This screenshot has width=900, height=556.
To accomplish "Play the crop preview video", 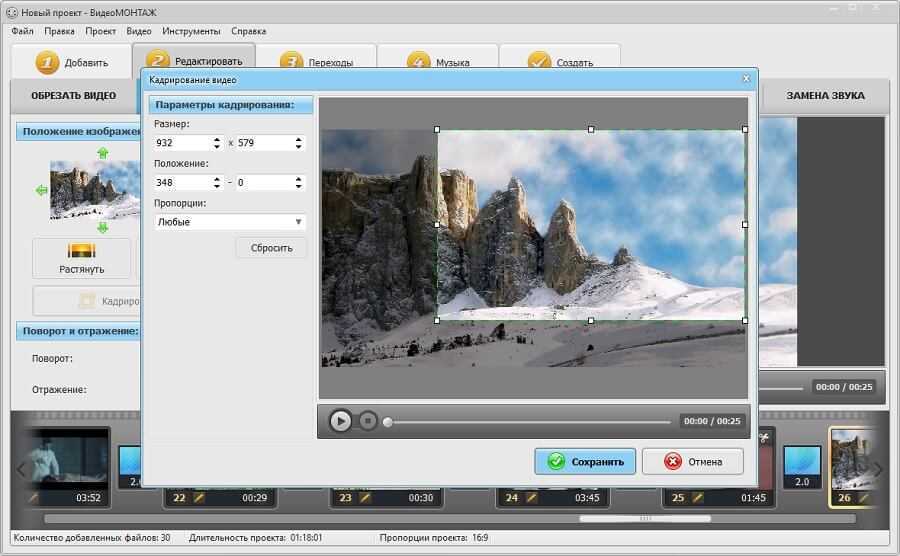I will (x=341, y=421).
